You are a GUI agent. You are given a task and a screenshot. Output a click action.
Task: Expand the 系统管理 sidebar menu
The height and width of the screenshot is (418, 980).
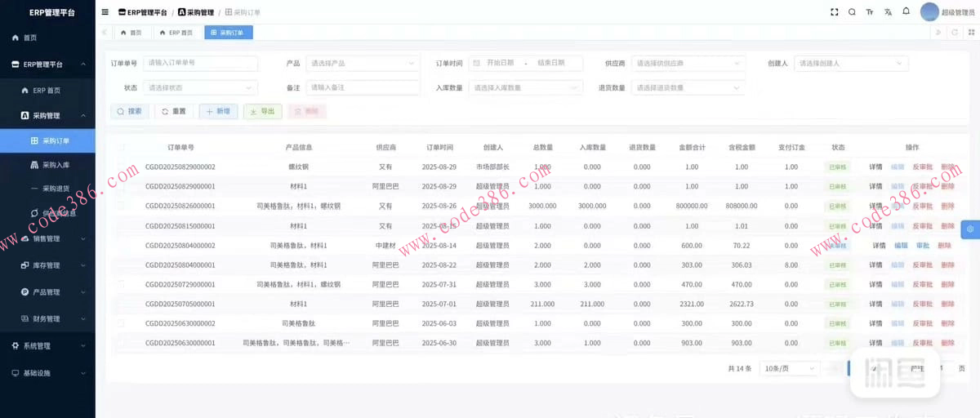point(83,345)
